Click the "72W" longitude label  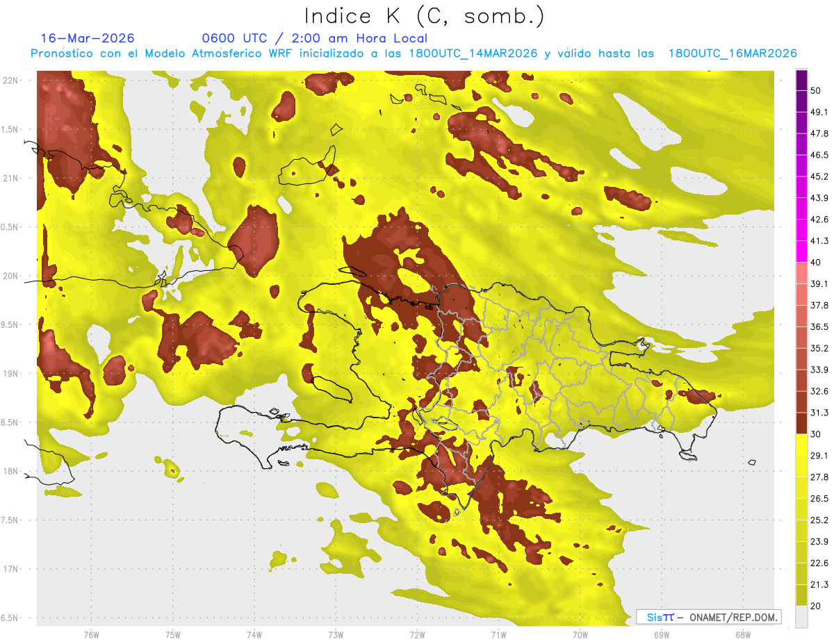point(416,634)
